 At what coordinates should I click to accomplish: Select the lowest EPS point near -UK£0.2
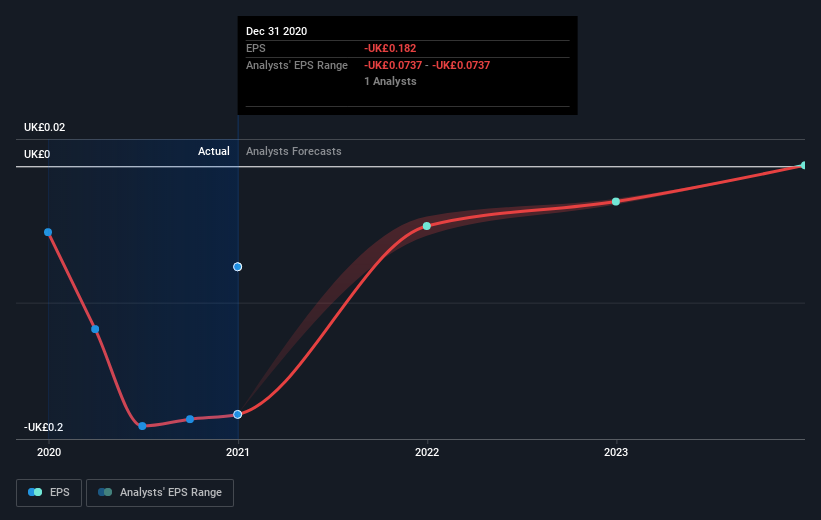(142, 426)
